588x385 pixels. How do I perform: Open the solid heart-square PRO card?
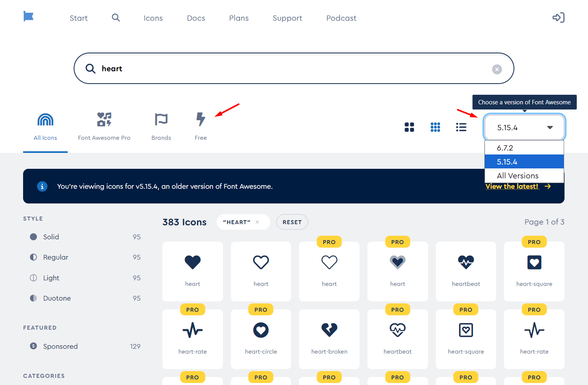(534, 272)
